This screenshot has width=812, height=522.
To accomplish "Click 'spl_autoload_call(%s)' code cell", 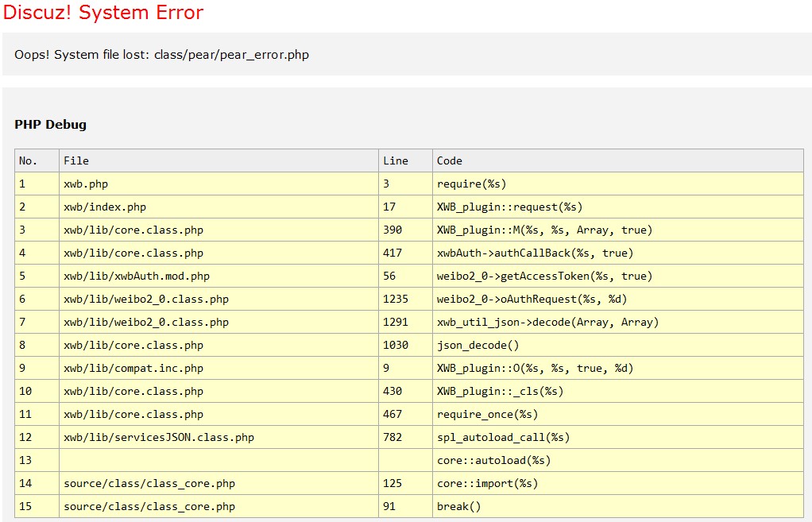I will (x=618, y=437).
